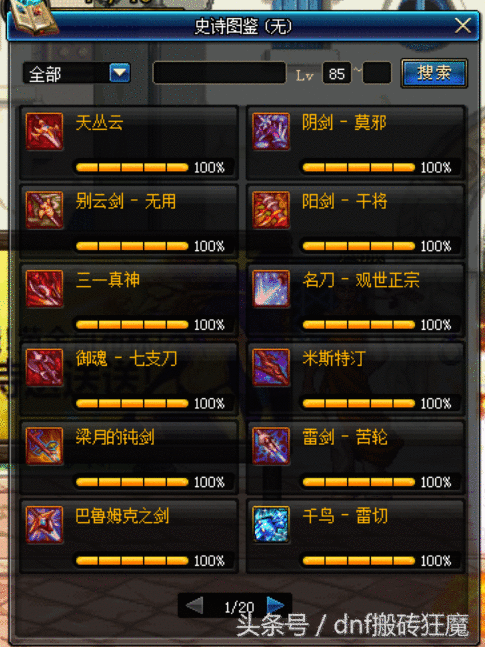The image size is (485, 647).
Task: Click the 搜索 search button
Action: pos(434,73)
